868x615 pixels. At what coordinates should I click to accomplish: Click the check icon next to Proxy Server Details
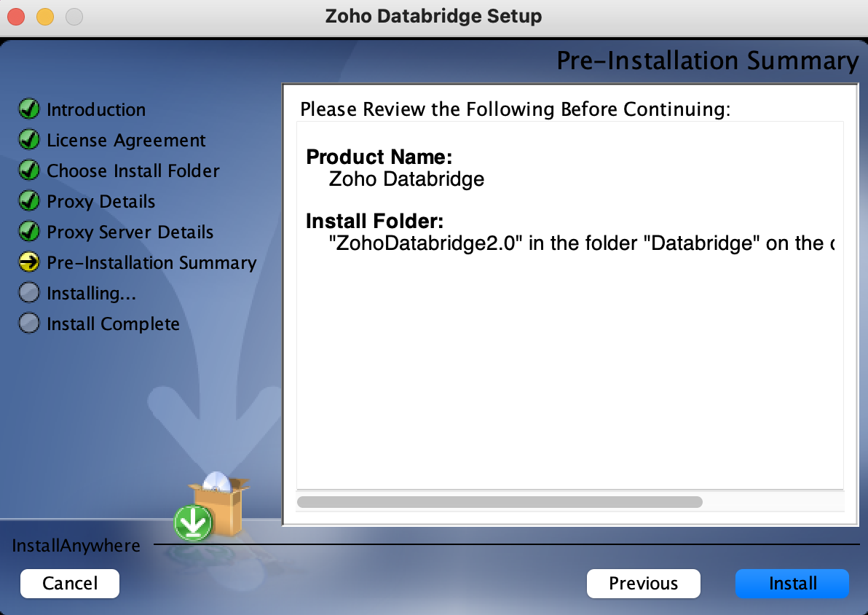(x=29, y=231)
